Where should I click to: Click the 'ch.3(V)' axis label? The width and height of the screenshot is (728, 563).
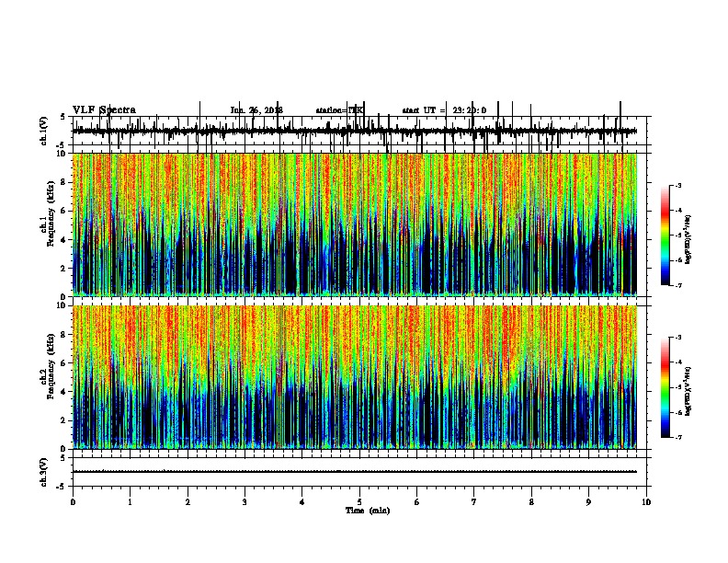[44, 472]
